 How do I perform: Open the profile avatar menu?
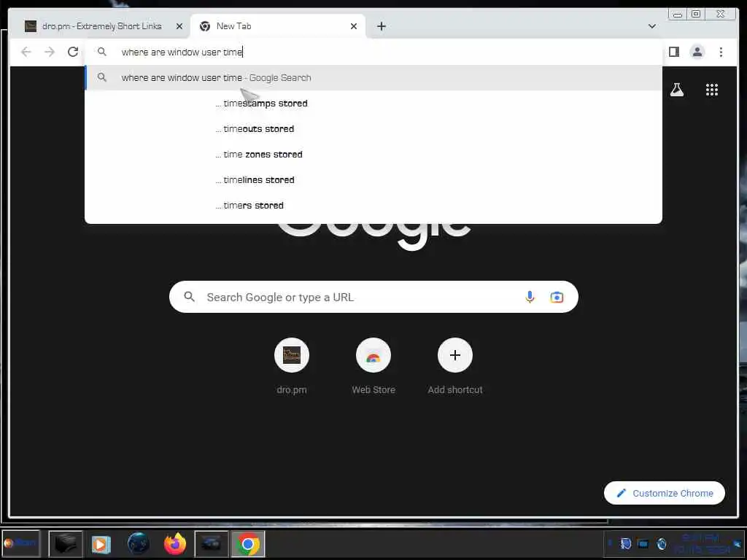pyautogui.click(x=697, y=52)
